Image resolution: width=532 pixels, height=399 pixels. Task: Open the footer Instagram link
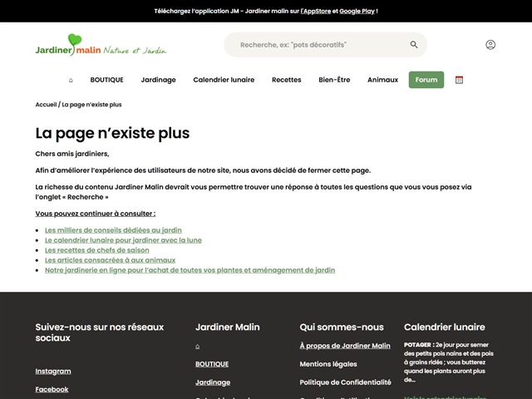click(x=53, y=372)
